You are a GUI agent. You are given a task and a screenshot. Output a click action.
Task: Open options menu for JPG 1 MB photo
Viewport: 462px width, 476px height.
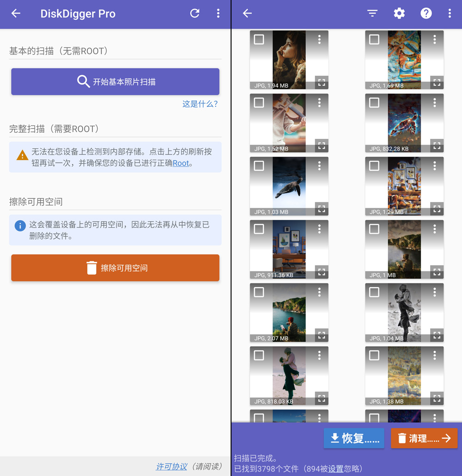435,229
